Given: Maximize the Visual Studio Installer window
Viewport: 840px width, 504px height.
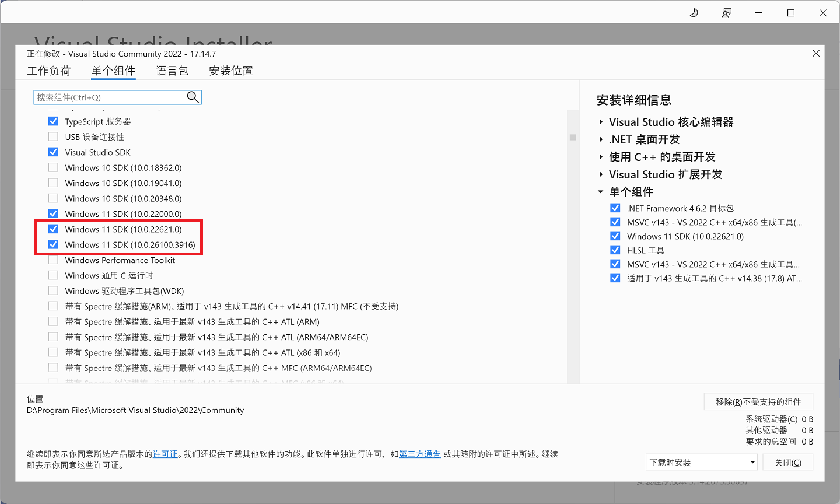Looking at the screenshot, I should click(791, 13).
